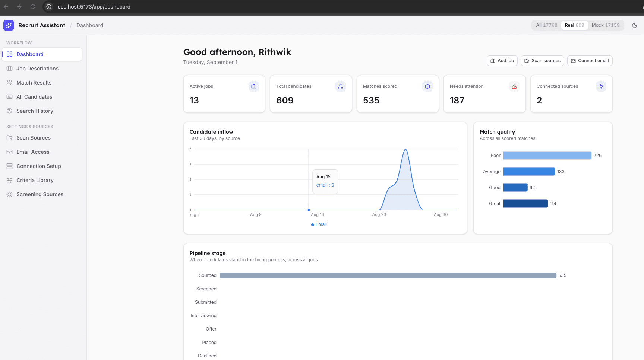Click the 'Pipeline stage' heading
The height and width of the screenshot is (360, 644).
click(208, 253)
